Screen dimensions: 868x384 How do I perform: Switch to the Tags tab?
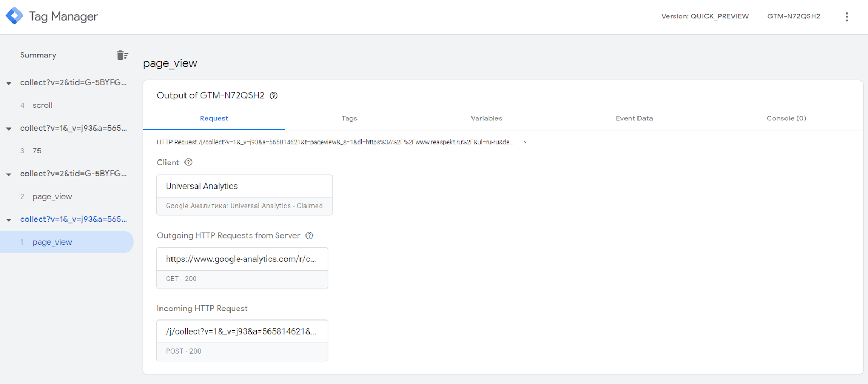[x=349, y=118]
